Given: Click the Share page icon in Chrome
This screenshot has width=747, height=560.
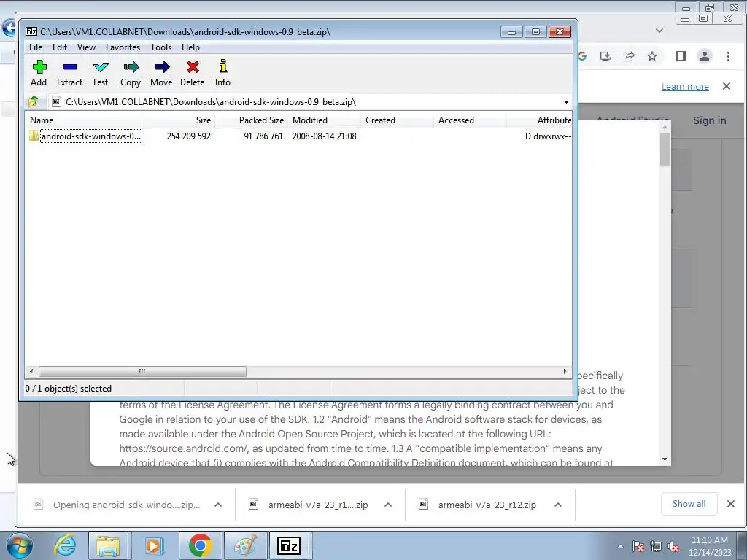Looking at the screenshot, I should [629, 57].
